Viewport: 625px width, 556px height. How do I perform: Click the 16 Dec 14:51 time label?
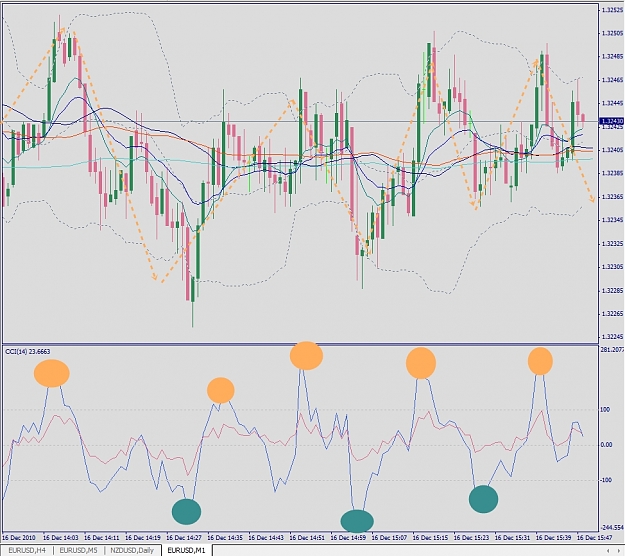[307, 538]
